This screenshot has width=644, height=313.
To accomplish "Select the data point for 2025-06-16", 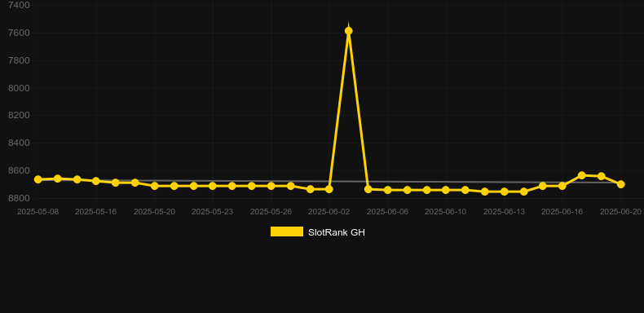I will click(x=562, y=186).
